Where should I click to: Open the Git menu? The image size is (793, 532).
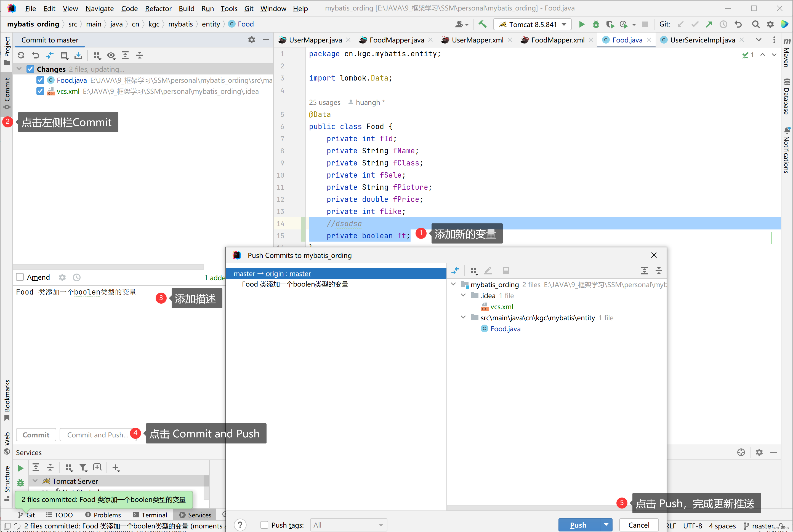pyautogui.click(x=249, y=8)
